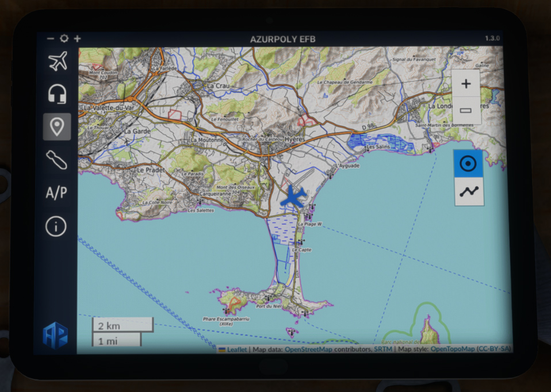
Task: Open the A/P autopilot page
Action: pos(57,193)
